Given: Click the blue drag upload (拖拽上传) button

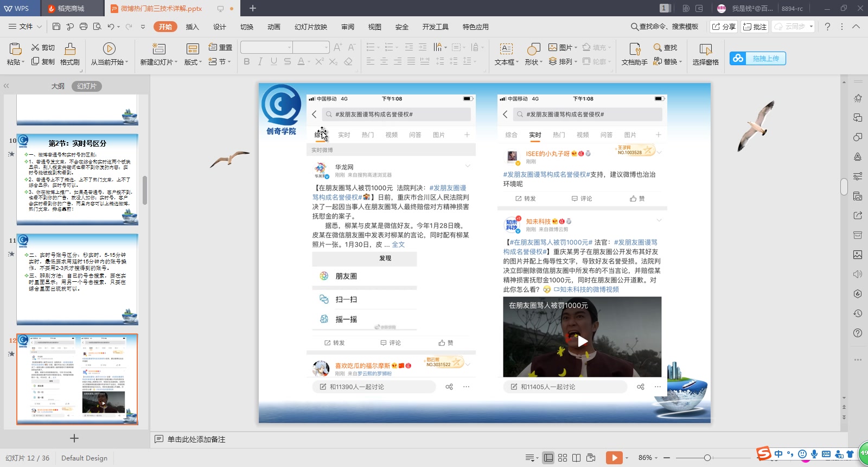Looking at the screenshot, I should point(758,58).
